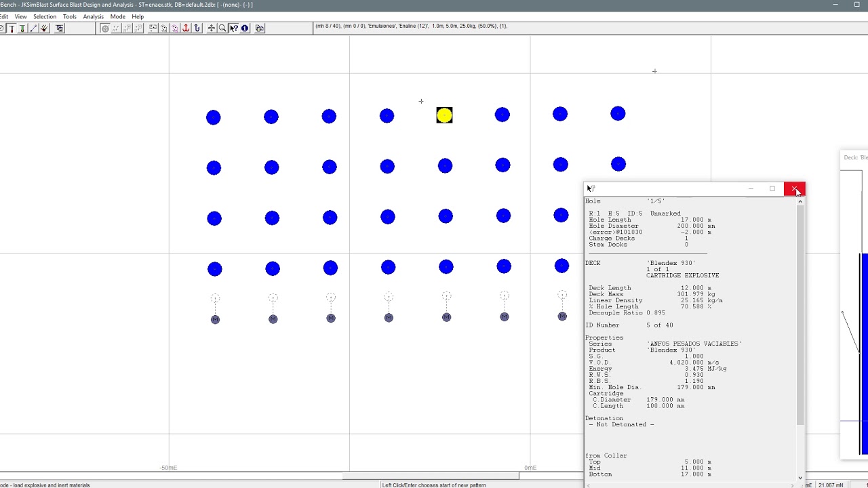Click the red anchor toolbar icon
868x488 pixels.
186,28
